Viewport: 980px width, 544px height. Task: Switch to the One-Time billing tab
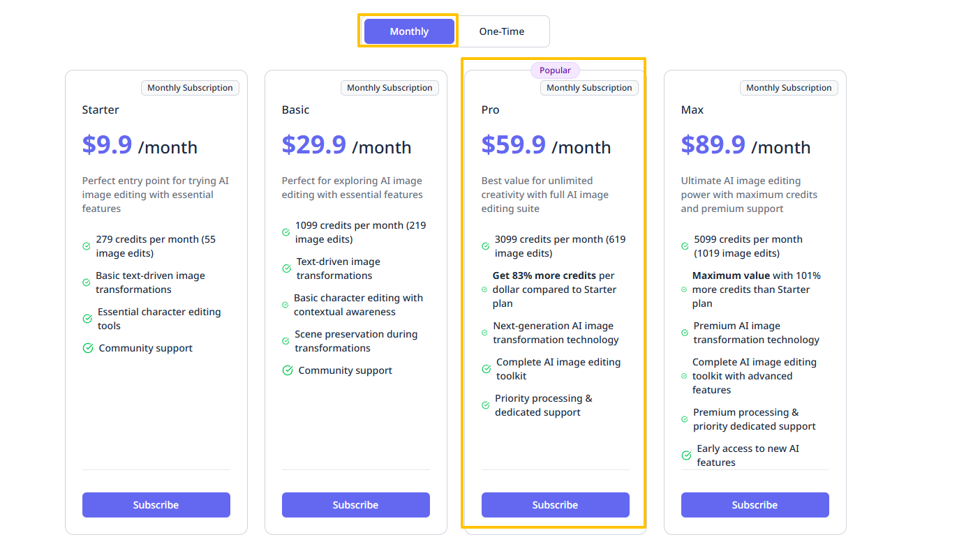pyautogui.click(x=502, y=31)
